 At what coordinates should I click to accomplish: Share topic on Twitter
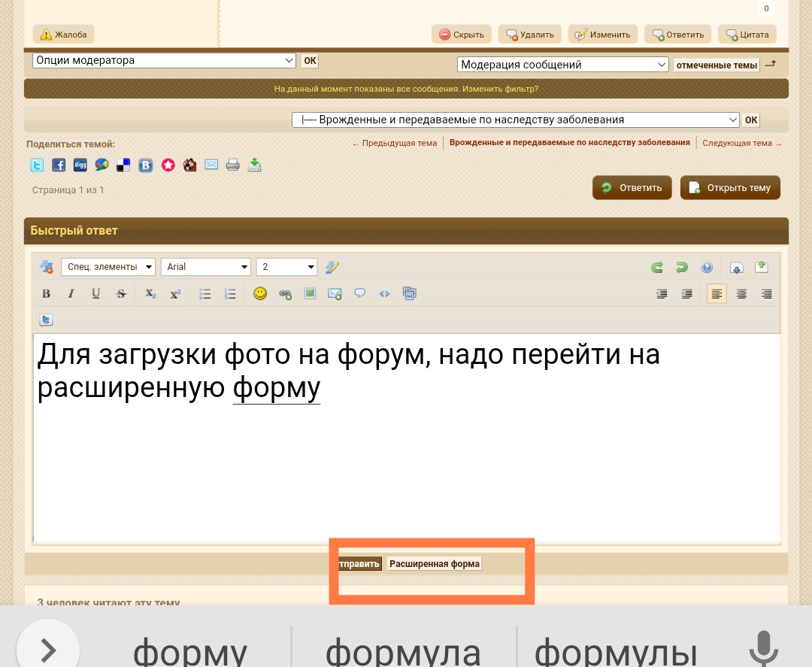pos(37,165)
